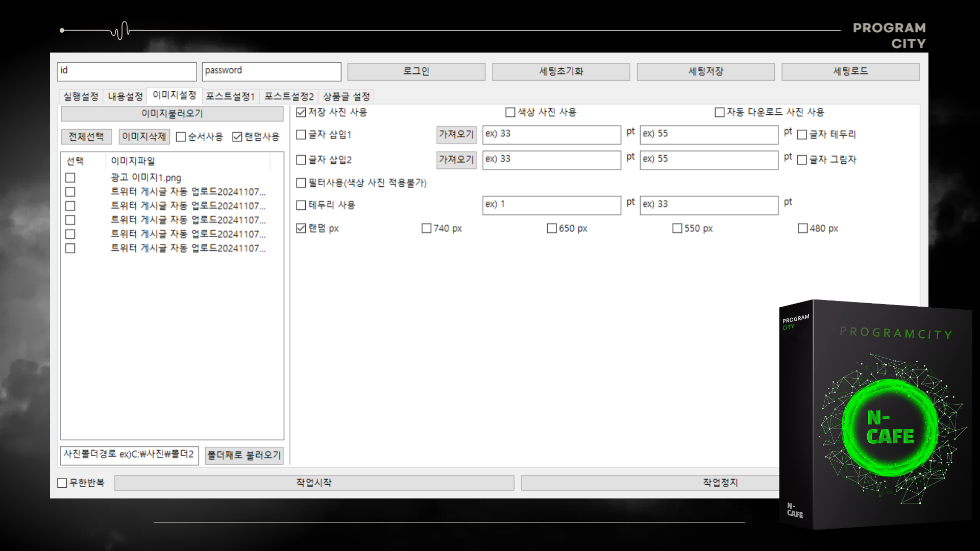Enable the 순서사용 checkbox
The width and height of the screenshot is (980, 551).
click(181, 137)
